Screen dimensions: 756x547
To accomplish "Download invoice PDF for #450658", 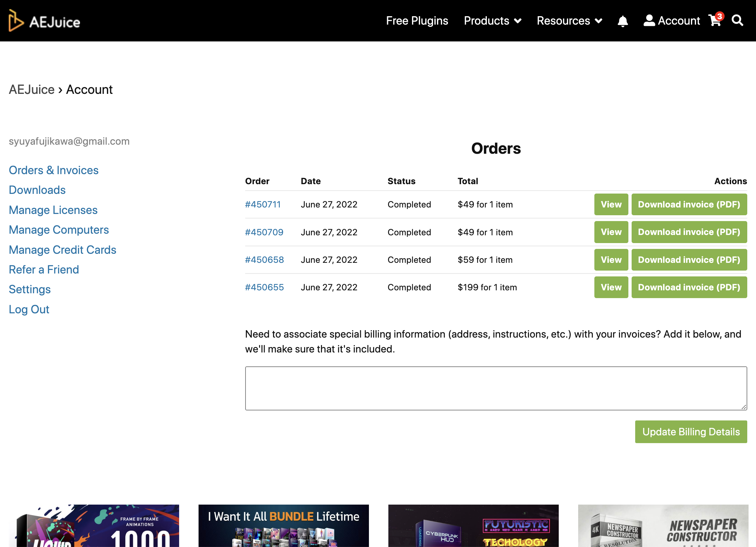I will coord(689,260).
